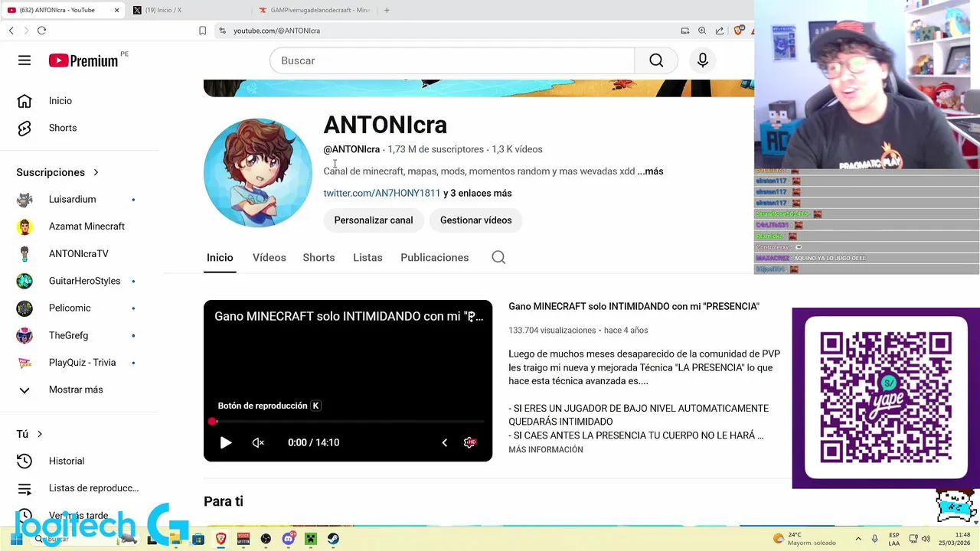Open Steam from the taskbar
The height and width of the screenshot is (551, 980).
click(x=334, y=539)
